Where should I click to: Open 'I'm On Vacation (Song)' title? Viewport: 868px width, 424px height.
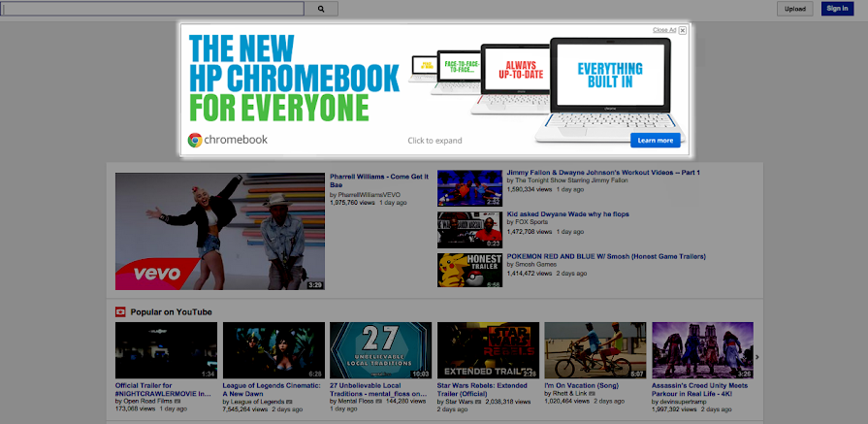[x=581, y=386]
